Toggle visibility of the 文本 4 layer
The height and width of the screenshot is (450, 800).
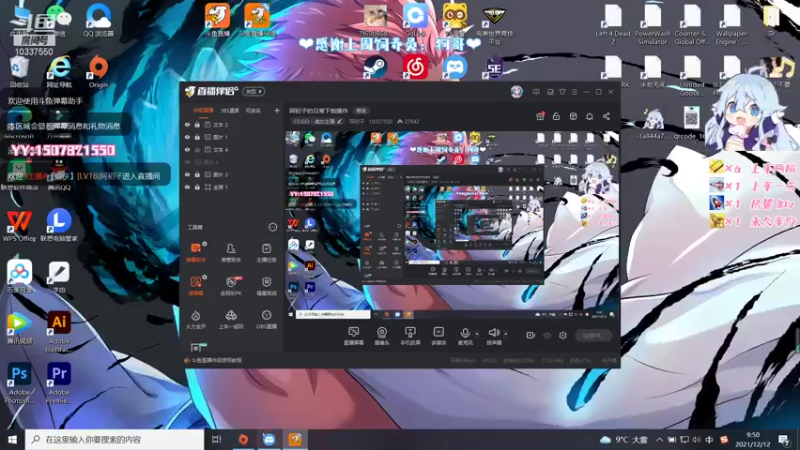click(187, 149)
